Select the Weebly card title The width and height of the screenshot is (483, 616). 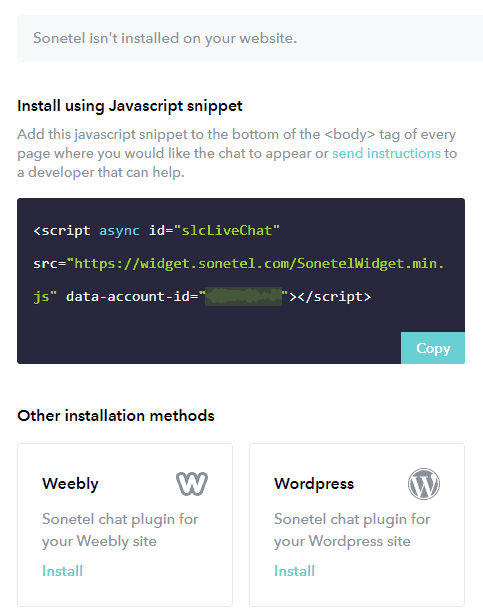pyautogui.click(x=70, y=484)
